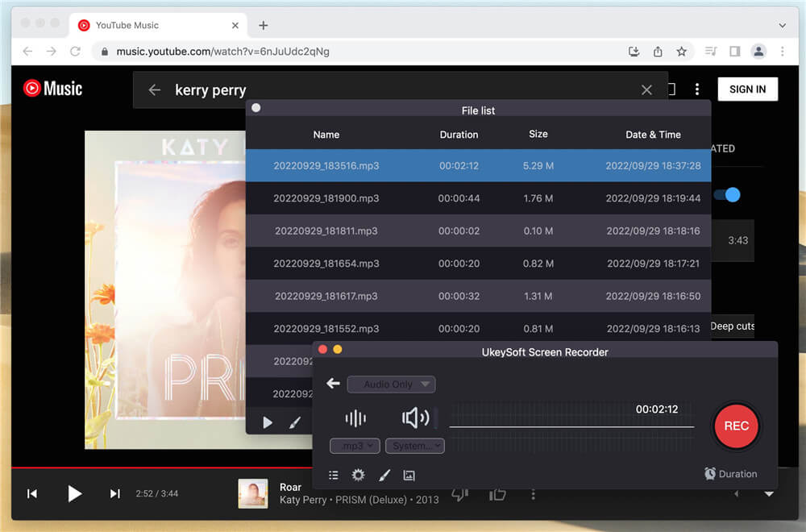Click the Name column header
The image size is (806, 532).
[x=326, y=134]
